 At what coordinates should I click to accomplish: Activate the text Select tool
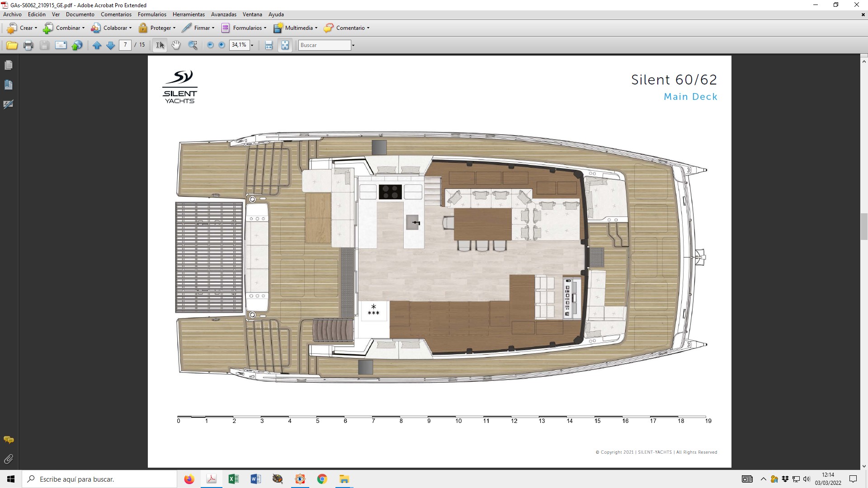coord(160,45)
